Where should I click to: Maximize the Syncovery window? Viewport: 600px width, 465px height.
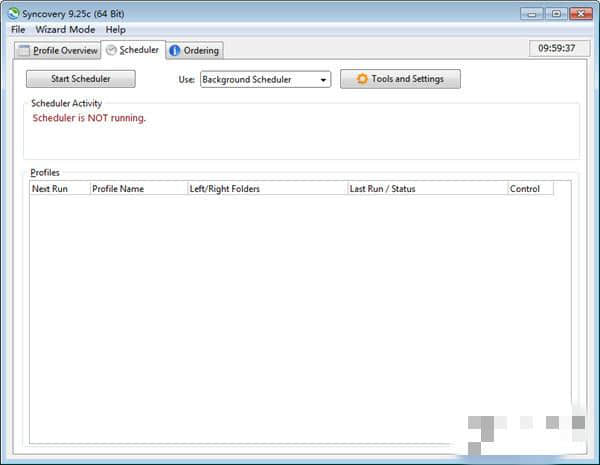tap(556, 14)
